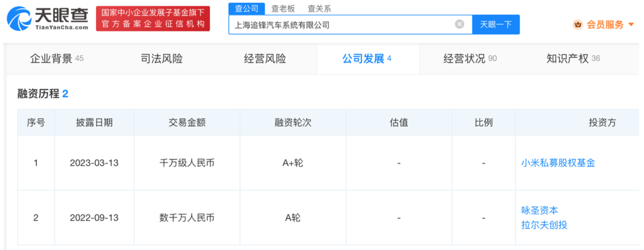
Task: Open the 经营状况 tab
Action: click(x=470, y=58)
